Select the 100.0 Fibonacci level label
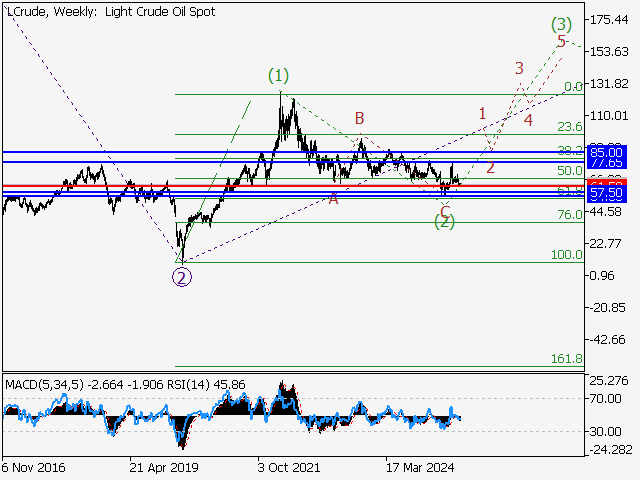The height and width of the screenshot is (480, 640). [567, 255]
